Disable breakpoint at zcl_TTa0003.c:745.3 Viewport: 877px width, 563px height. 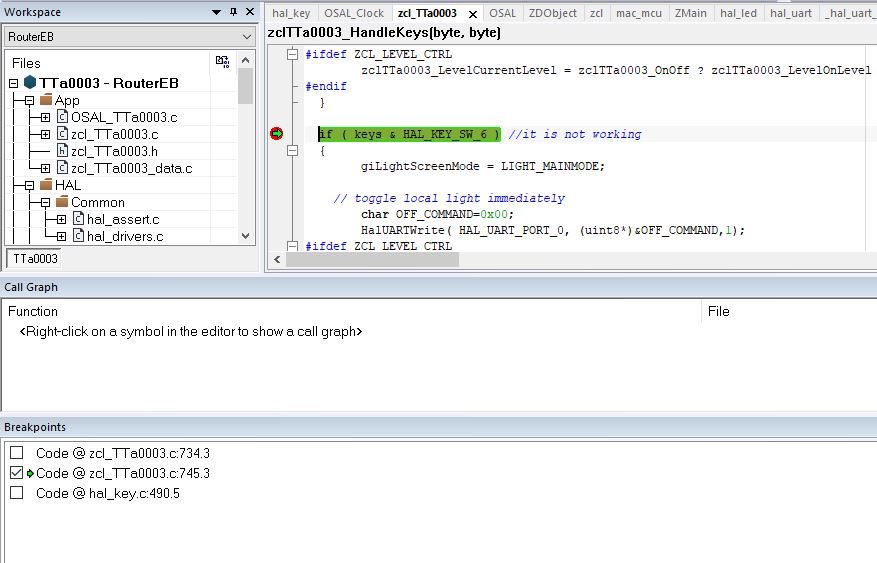click(17, 472)
